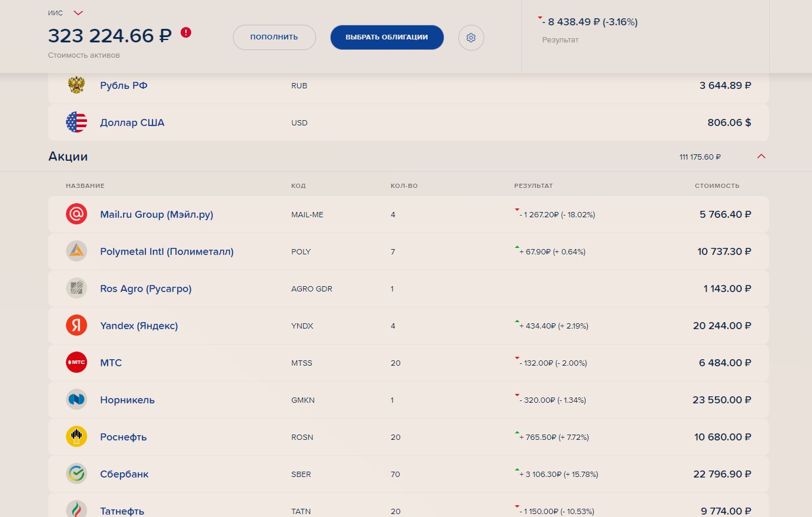Viewport: 812px width, 517px height.
Task: Click the РЕЗУЛЬТАТ column header
Action: pos(534,185)
